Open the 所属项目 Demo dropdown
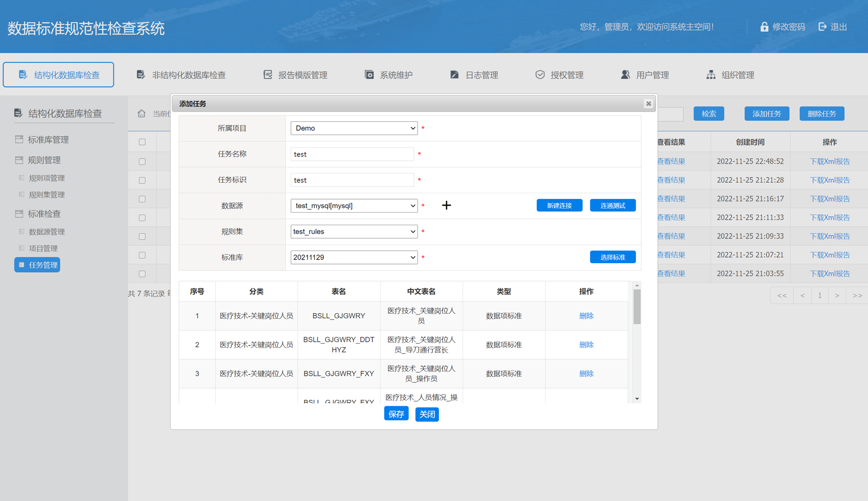This screenshot has width=868, height=501. (354, 128)
